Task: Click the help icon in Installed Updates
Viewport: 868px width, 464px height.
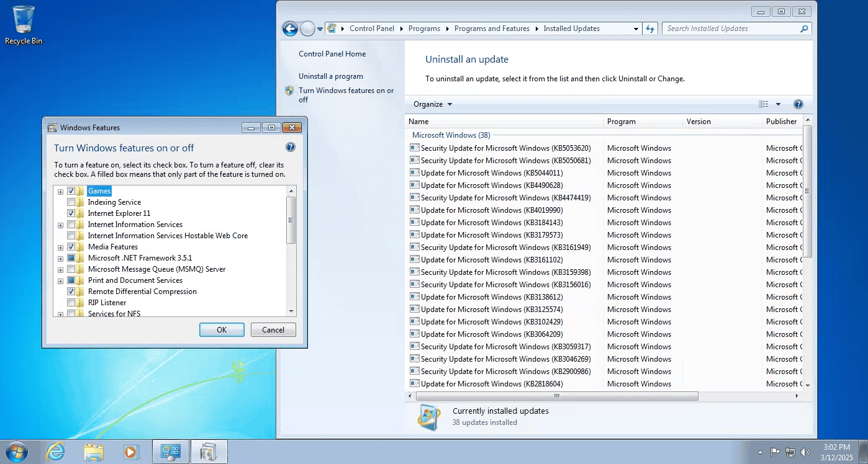Action: (798, 104)
